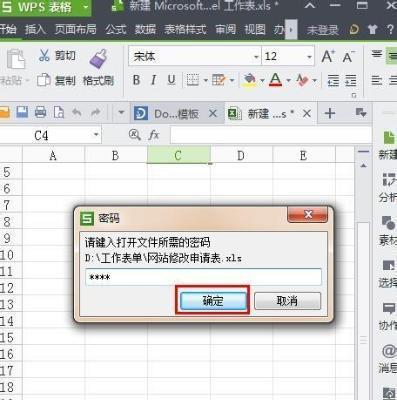Click the help question mark icon
The image size is (397, 400).
390,29
